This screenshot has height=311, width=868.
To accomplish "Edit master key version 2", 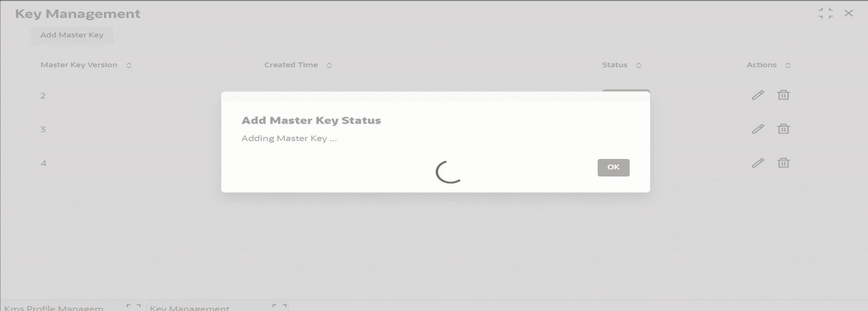I will click(x=758, y=95).
